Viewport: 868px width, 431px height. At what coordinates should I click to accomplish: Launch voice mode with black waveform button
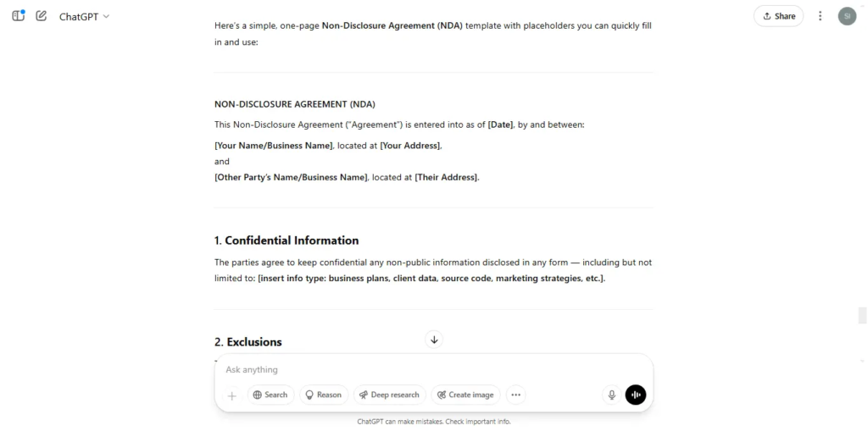click(x=636, y=395)
